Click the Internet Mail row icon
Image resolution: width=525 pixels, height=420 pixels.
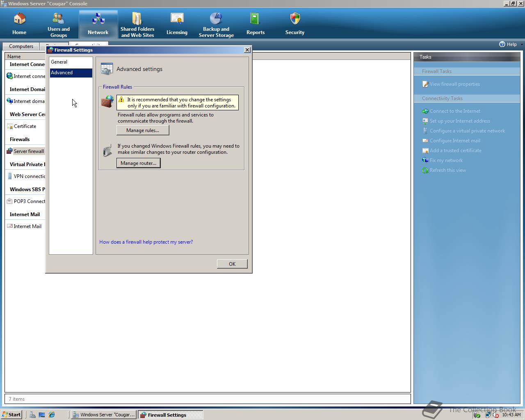pyautogui.click(x=10, y=226)
